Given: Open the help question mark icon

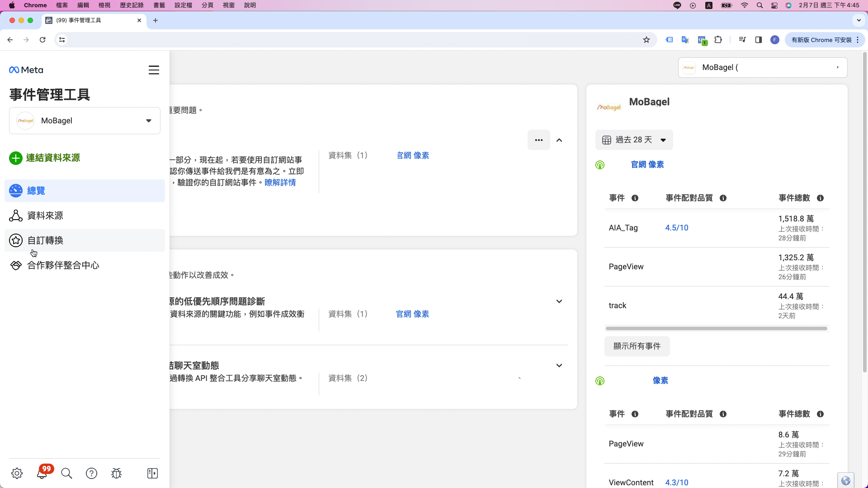Looking at the screenshot, I should click(91, 473).
